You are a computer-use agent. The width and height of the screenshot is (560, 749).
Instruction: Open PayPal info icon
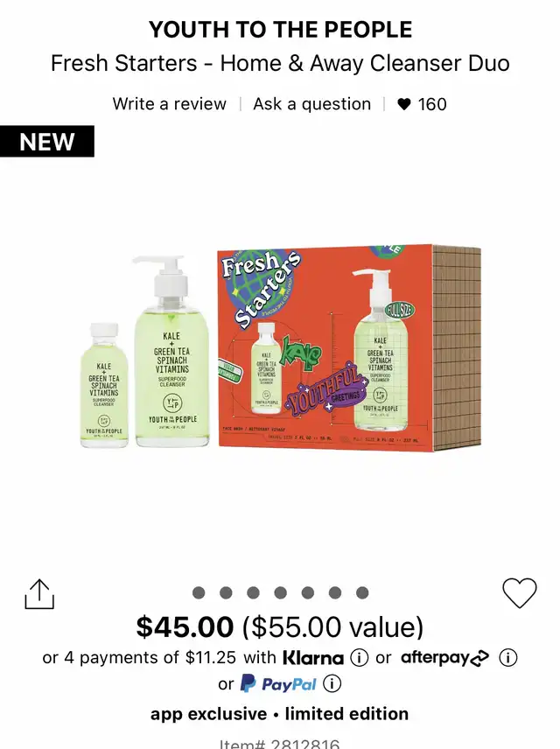(x=332, y=683)
